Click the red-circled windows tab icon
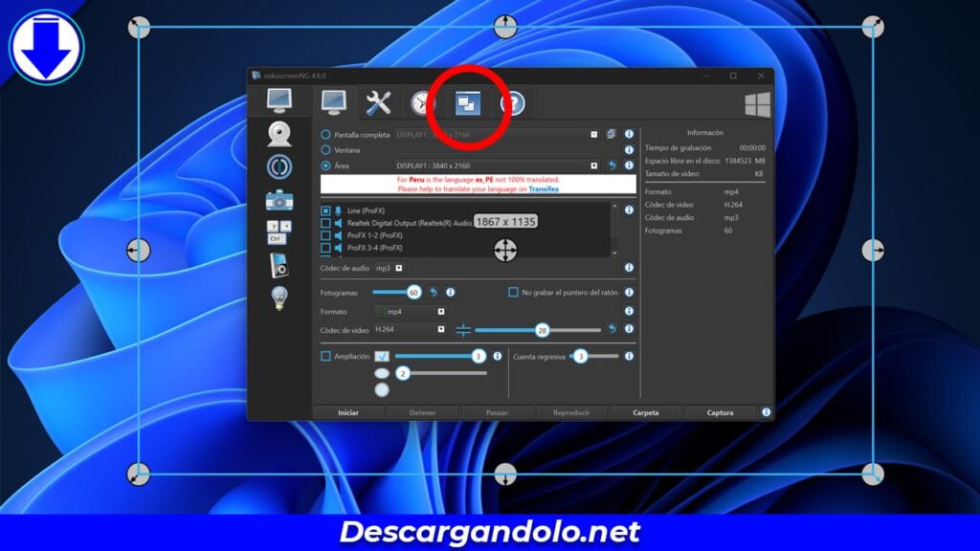 pos(467,102)
